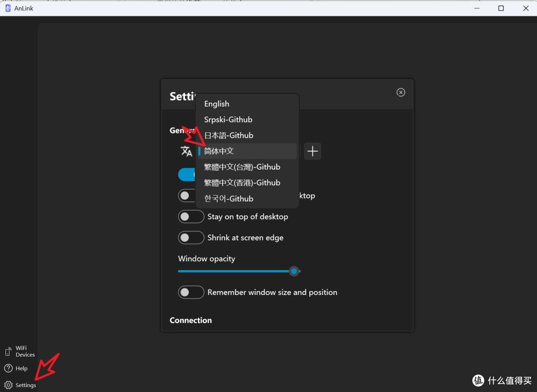Open the Help section
This screenshot has height=392, width=537.
pyautogui.click(x=16, y=369)
